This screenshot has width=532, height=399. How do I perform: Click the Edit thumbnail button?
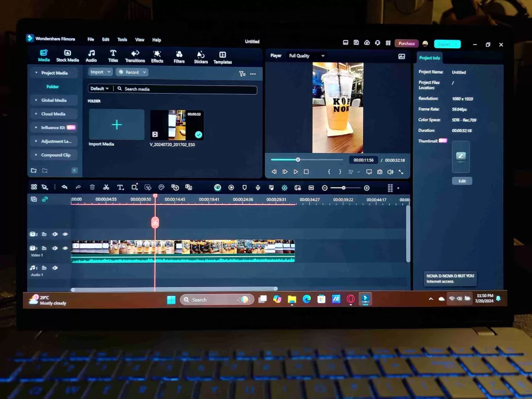[462, 181]
